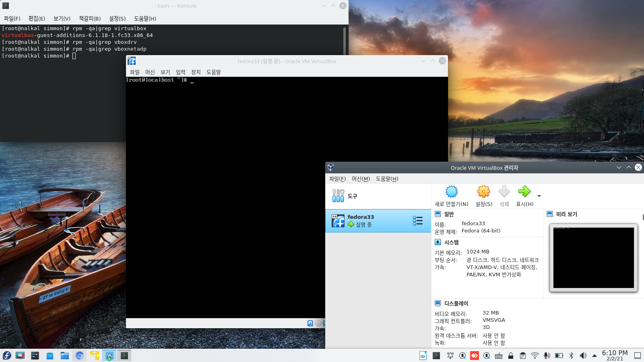Open Bookmarks (책갈피) menu in Konsole
The width and height of the screenshot is (644, 362).
click(90, 19)
